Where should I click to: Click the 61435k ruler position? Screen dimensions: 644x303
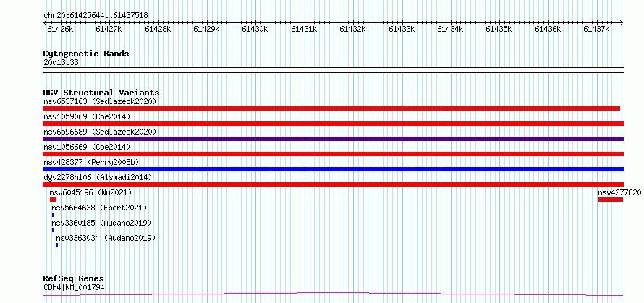pyautogui.click(x=499, y=29)
